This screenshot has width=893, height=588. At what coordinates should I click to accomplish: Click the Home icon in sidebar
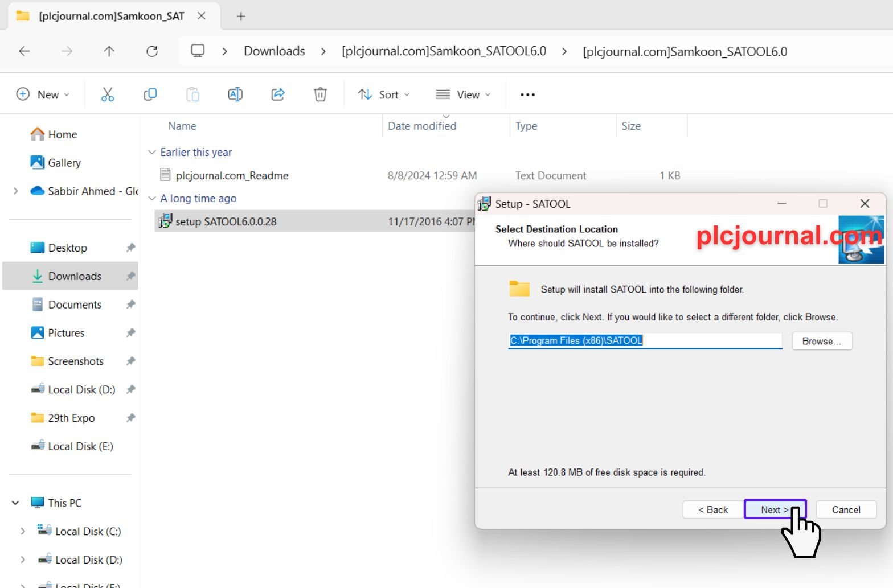pos(38,134)
